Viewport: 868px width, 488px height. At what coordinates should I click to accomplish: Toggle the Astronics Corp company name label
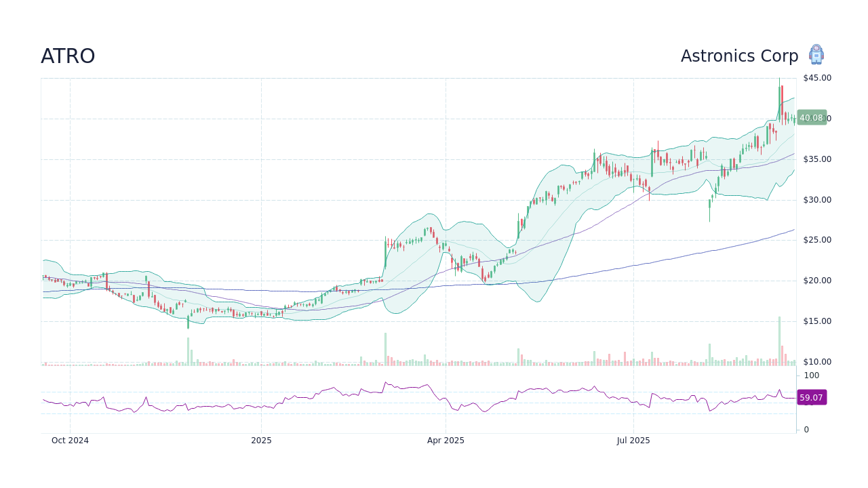click(x=740, y=56)
